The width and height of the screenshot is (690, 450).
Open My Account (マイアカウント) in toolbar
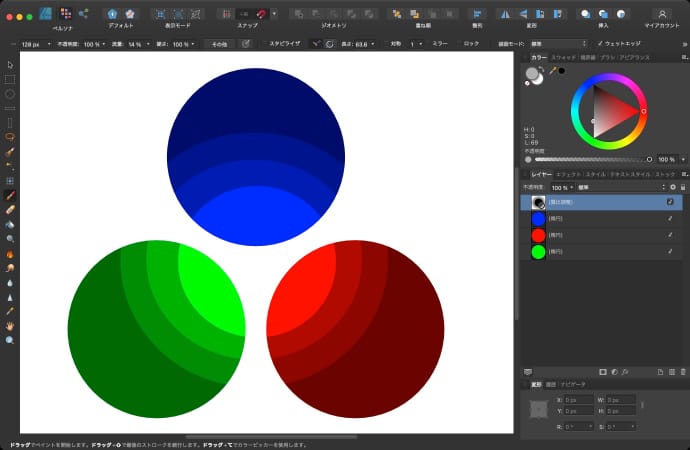pyautogui.click(x=662, y=14)
